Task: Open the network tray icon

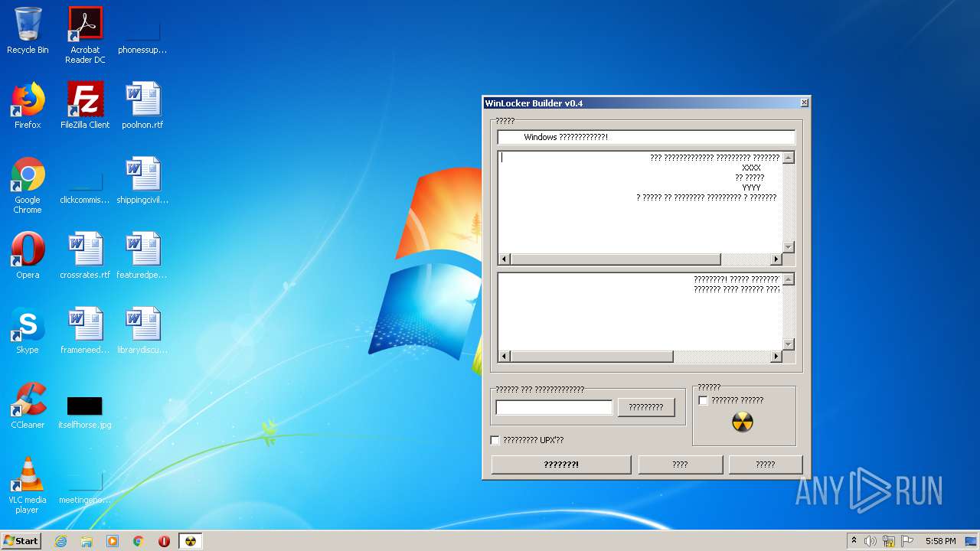Action: [x=889, y=541]
